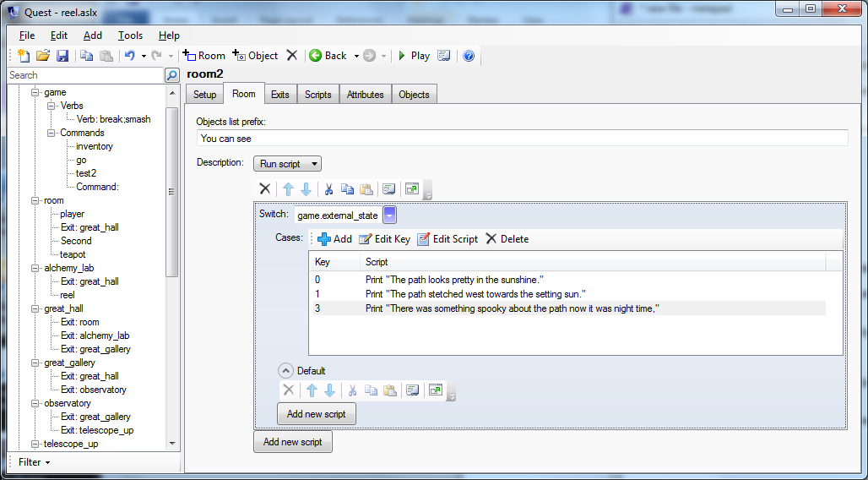868x480 pixels.
Task: Click the Objects list prefix text field
Action: 521,139
